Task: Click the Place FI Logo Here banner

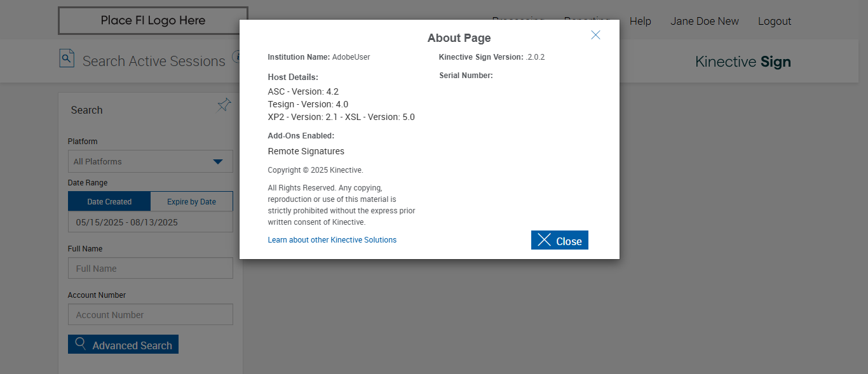Action: (x=153, y=20)
